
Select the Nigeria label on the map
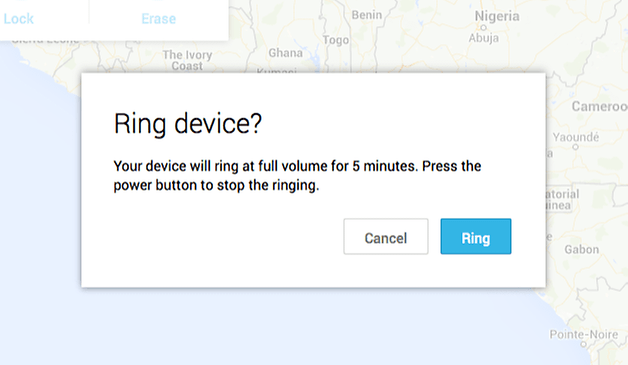(497, 16)
